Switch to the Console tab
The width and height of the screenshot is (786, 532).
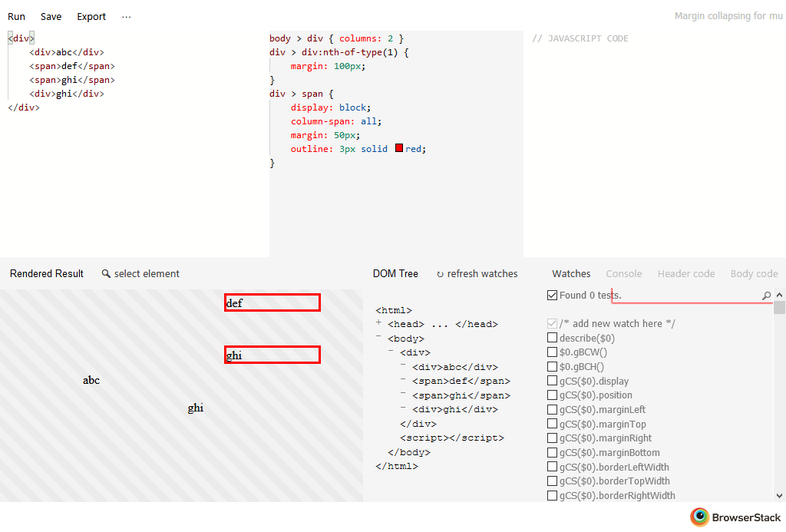(x=623, y=274)
